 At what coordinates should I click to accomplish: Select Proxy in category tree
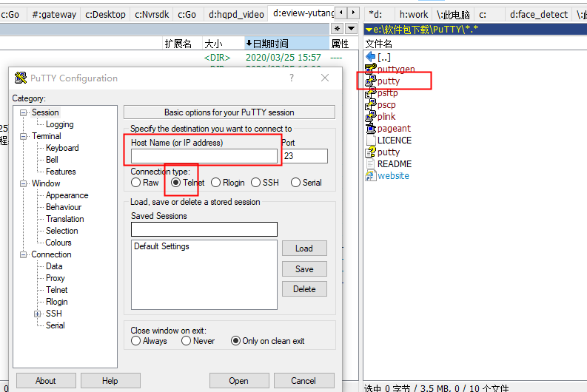click(56, 278)
